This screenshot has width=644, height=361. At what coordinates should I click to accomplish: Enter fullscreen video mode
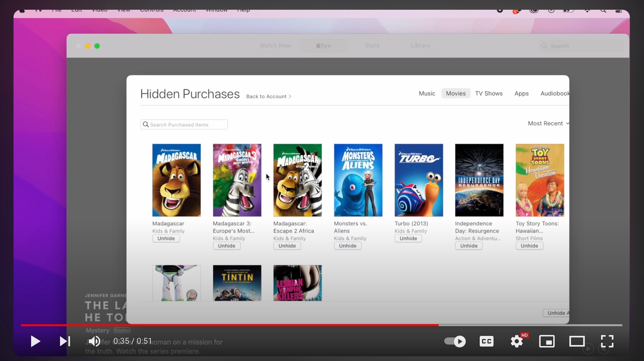pyautogui.click(x=607, y=341)
